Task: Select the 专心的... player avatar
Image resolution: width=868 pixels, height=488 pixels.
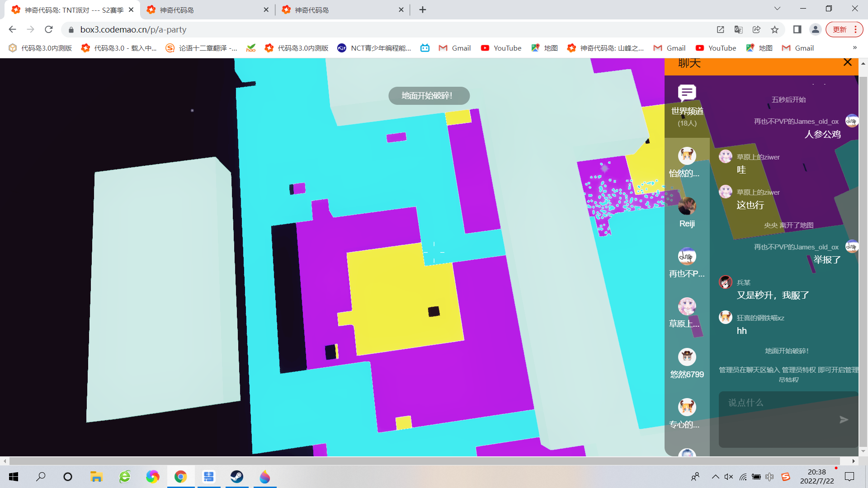Action: coord(687,407)
